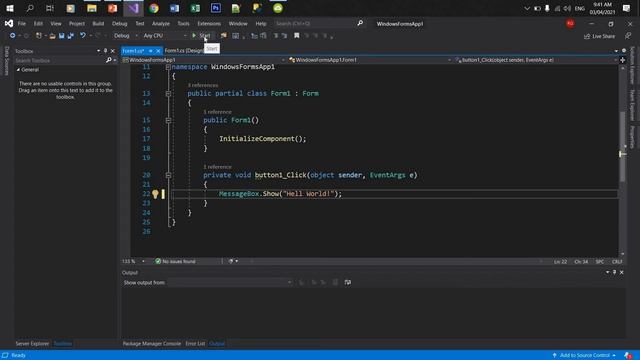The image size is (640, 360).
Task: Collapse the General group in the Toolbox
Action: pos(18,70)
